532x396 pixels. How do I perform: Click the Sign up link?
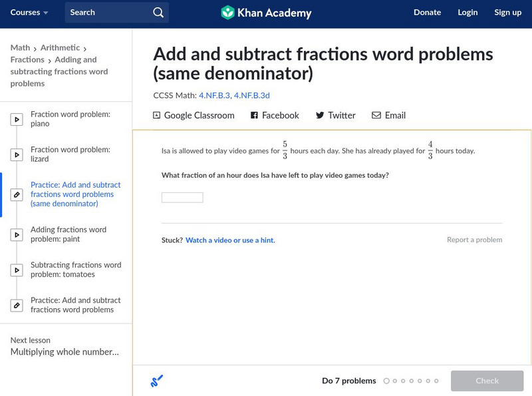[x=507, y=13]
